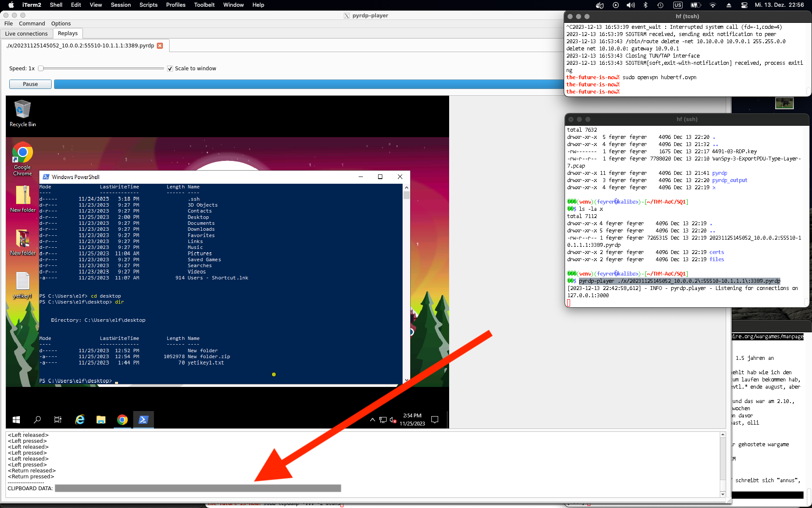Image resolution: width=812 pixels, height=508 pixels.
Task: Click the PowerShell window title icon
Action: pyautogui.click(x=46, y=177)
